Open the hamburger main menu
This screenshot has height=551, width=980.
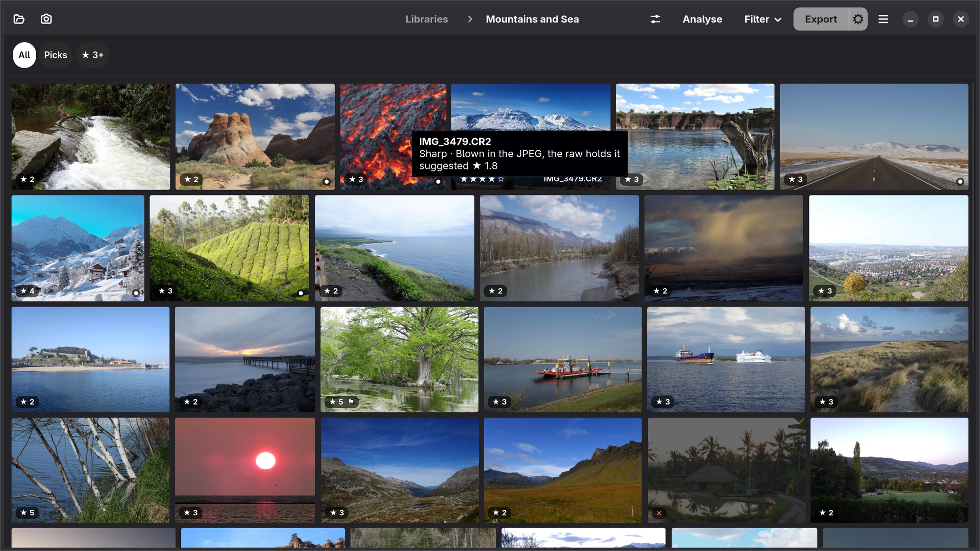[883, 19]
